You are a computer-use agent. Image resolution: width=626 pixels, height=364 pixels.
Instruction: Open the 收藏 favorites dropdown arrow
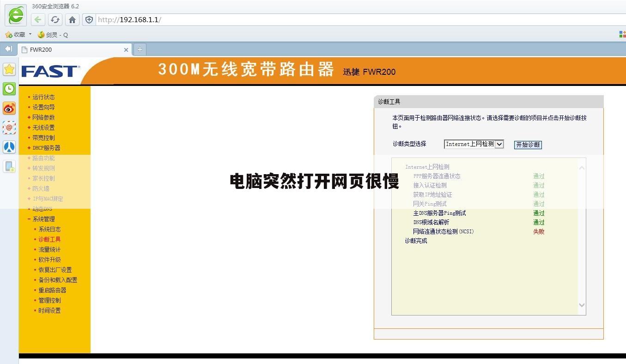tap(30, 34)
